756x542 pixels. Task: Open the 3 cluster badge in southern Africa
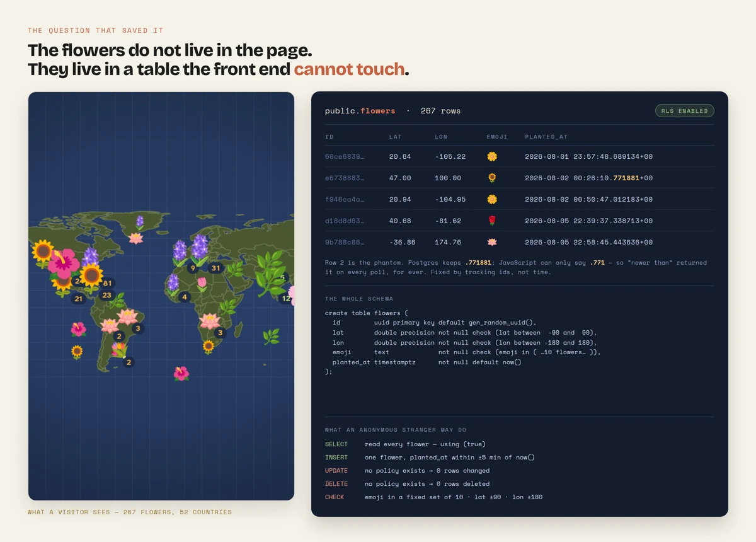tap(219, 333)
